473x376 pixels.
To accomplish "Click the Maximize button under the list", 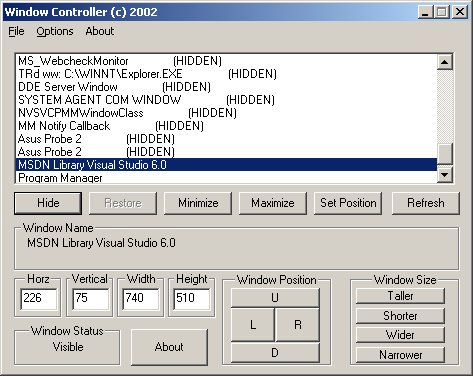I will [273, 203].
